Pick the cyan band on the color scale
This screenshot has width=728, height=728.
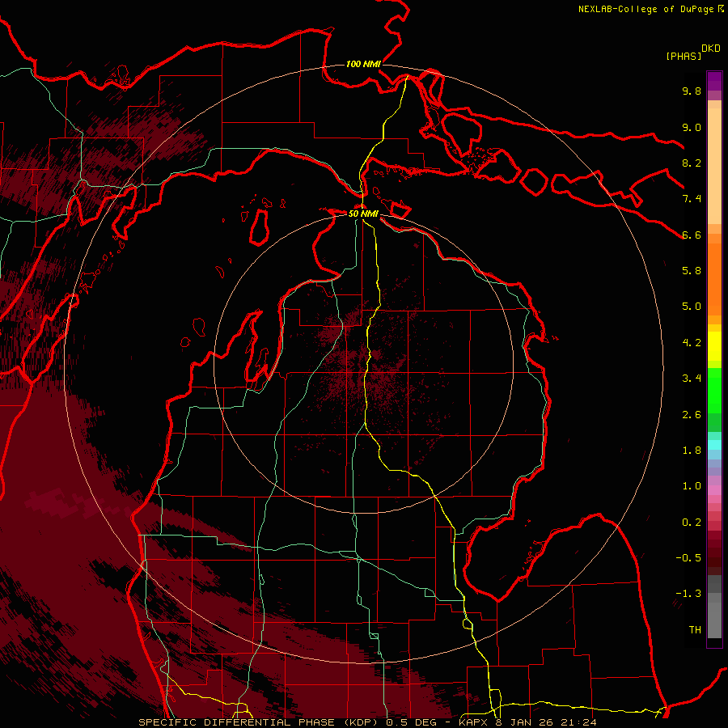point(714,445)
